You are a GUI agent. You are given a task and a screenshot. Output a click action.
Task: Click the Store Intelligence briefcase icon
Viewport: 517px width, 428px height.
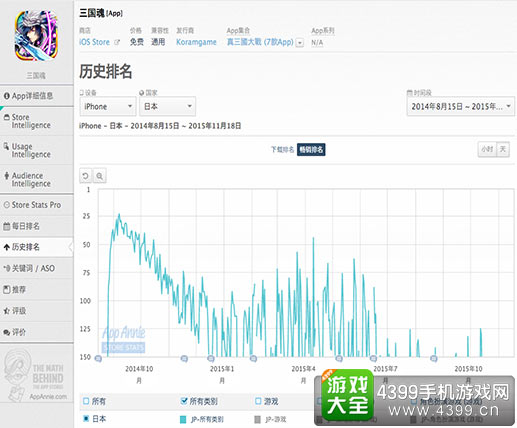tap(6, 117)
